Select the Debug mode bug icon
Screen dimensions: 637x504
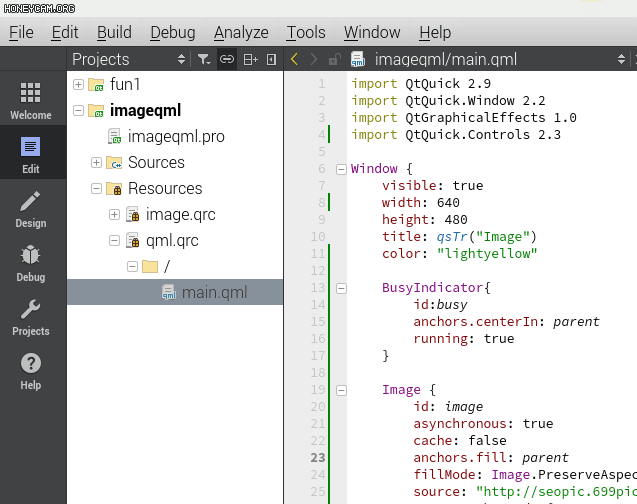pyautogui.click(x=31, y=263)
